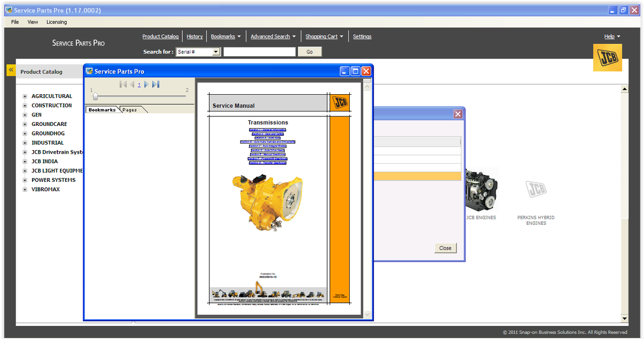Select the highlighted orange row in dialog
644x339 pixels.
(x=417, y=176)
